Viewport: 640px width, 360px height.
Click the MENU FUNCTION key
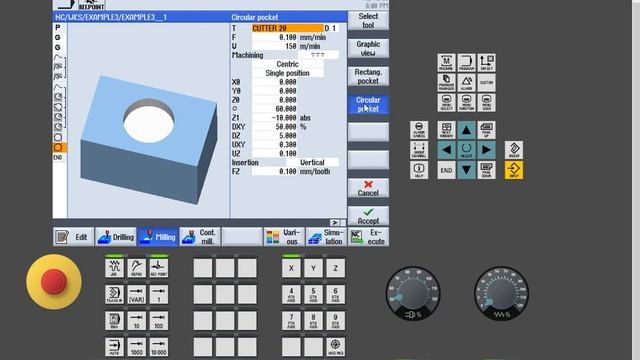[466, 102]
